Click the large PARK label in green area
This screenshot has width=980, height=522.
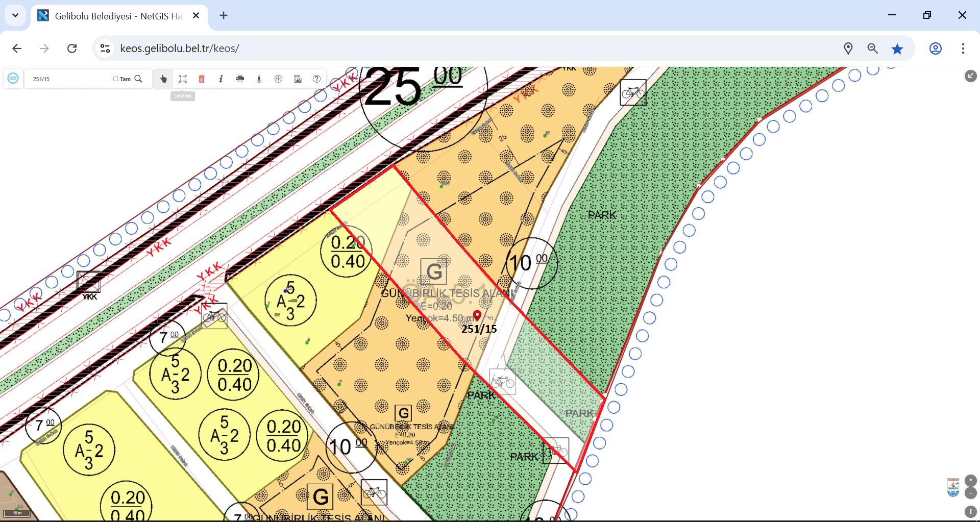(x=602, y=215)
